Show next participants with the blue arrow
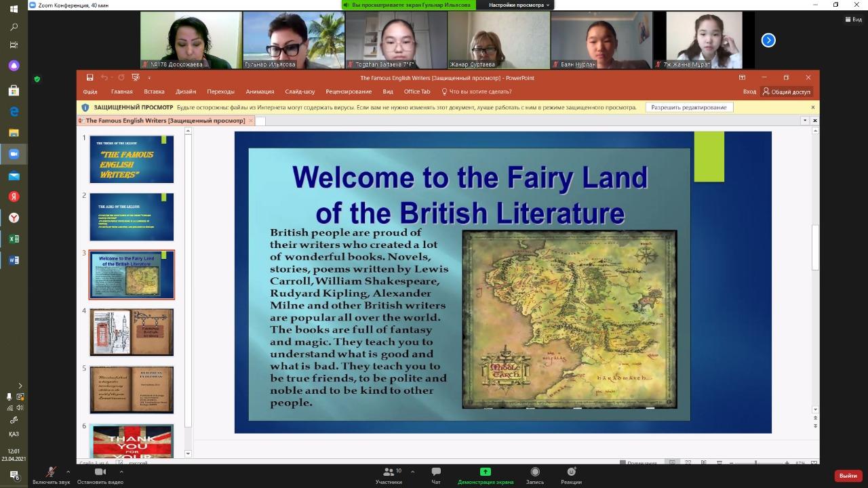The image size is (868, 488). click(x=768, y=41)
